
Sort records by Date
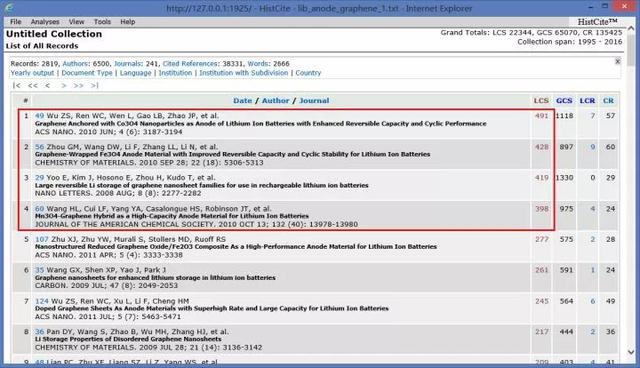pos(242,100)
